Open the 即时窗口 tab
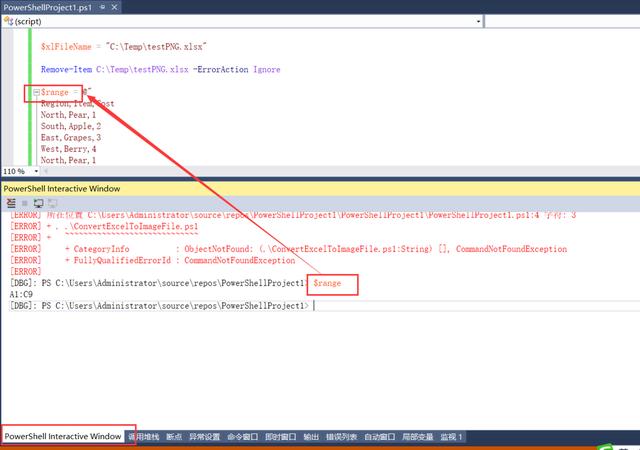Screen dimensions: 640x450 pos(280,437)
